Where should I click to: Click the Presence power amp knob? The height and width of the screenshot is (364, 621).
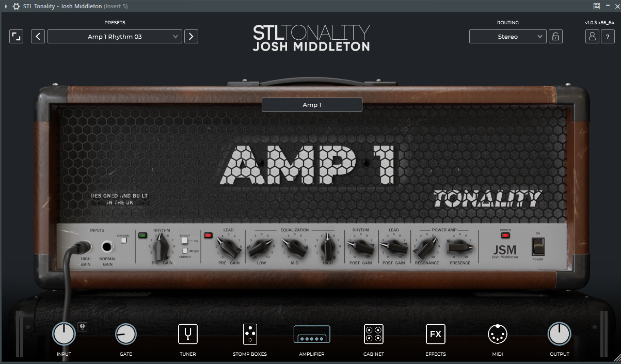460,247
